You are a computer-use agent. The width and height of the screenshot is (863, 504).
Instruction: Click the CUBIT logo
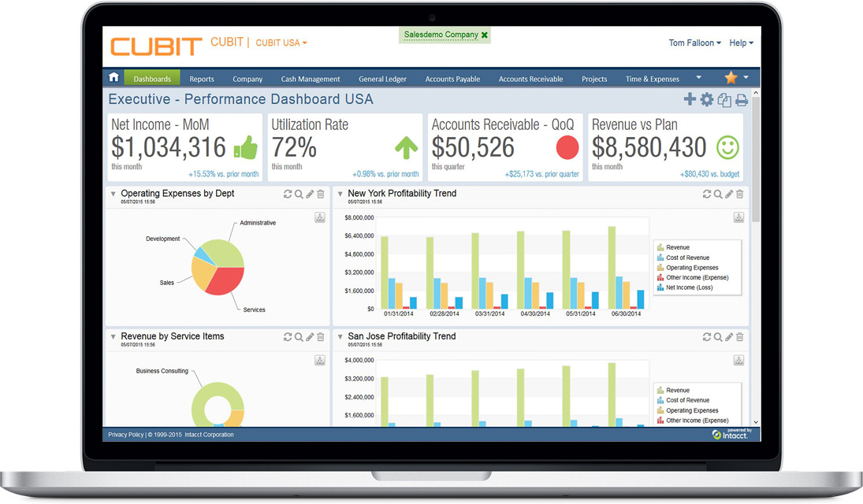156,46
